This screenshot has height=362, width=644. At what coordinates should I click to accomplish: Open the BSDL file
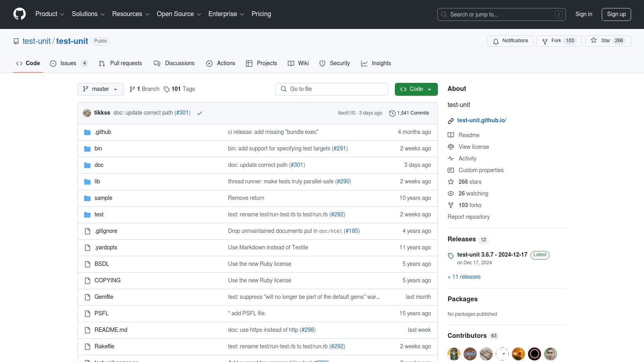pos(102,264)
